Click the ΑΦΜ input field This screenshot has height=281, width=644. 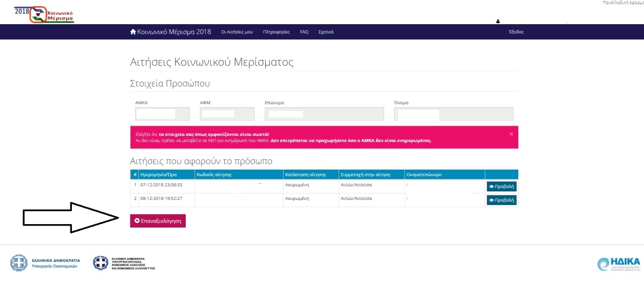pyautogui.click(x=227, y=114)
